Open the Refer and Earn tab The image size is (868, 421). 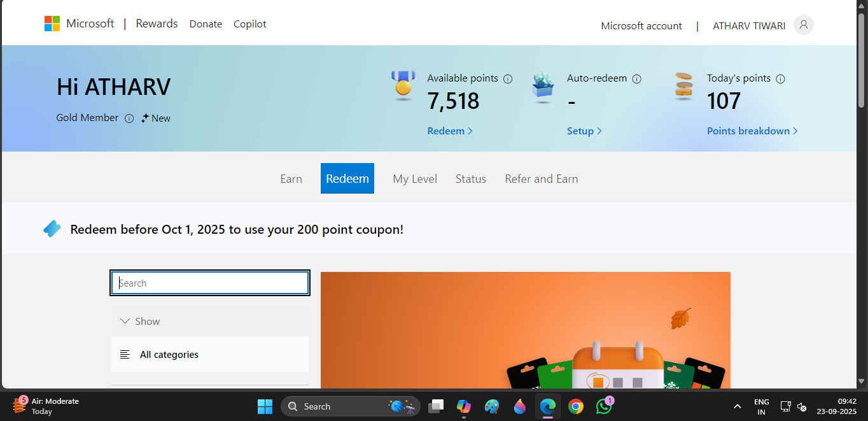click(542, 179)
